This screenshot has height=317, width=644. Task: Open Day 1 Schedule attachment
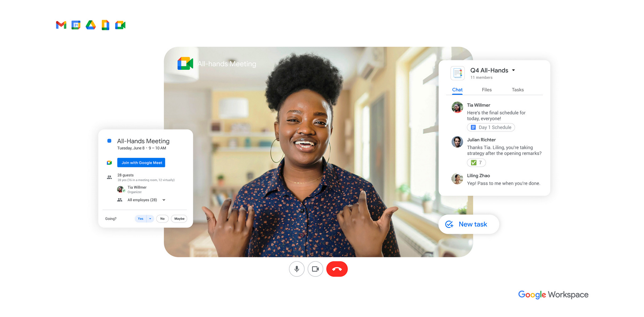[x=491, y=127]
